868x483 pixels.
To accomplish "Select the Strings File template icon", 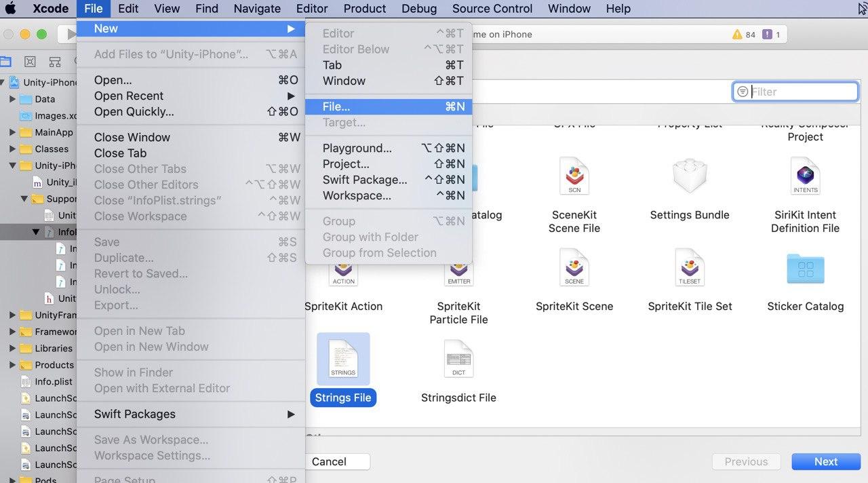I will click(x=343, y=359).
